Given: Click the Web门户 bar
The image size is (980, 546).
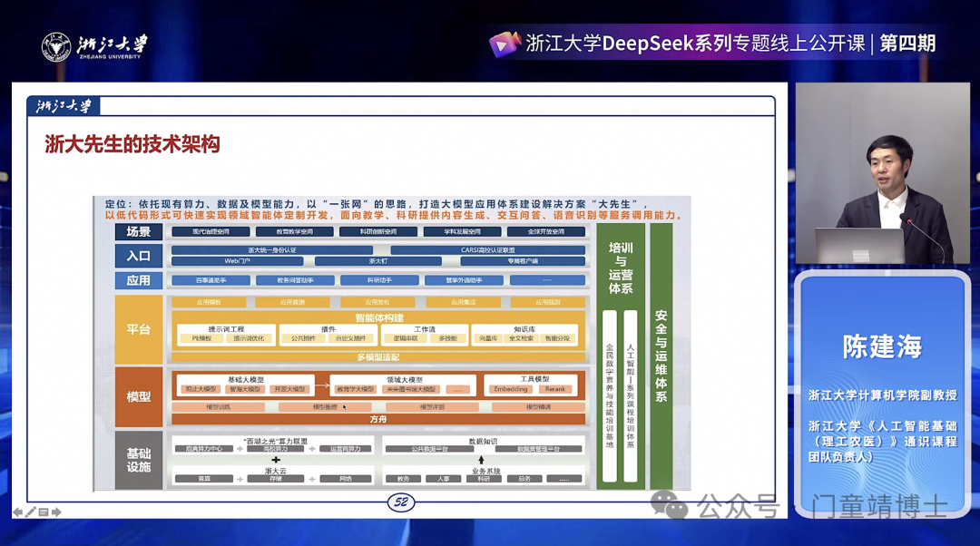Looking at the screenshot, I should 238,261.
